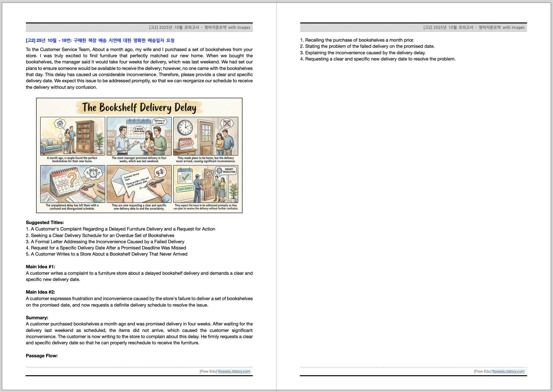Click 'Recalling the purchase of bookshelves a month prior.'
553x392 pixels.
[x=360, y=40]
